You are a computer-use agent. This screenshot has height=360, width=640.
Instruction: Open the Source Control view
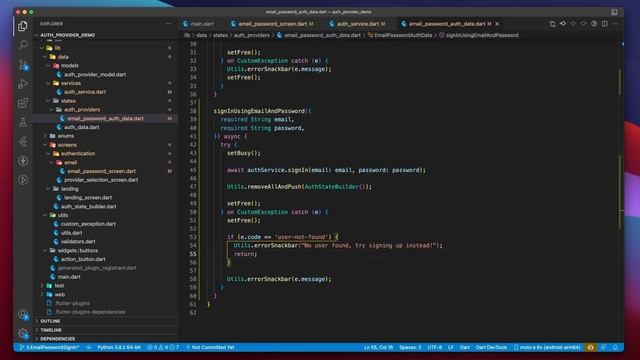point(23,64)
